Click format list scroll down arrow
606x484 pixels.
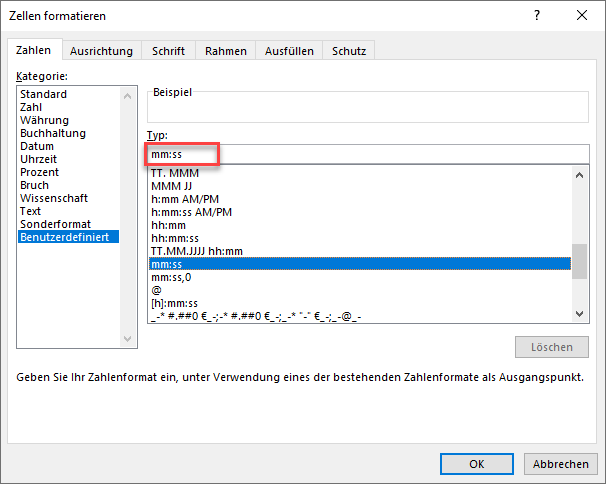click(579, 314)
